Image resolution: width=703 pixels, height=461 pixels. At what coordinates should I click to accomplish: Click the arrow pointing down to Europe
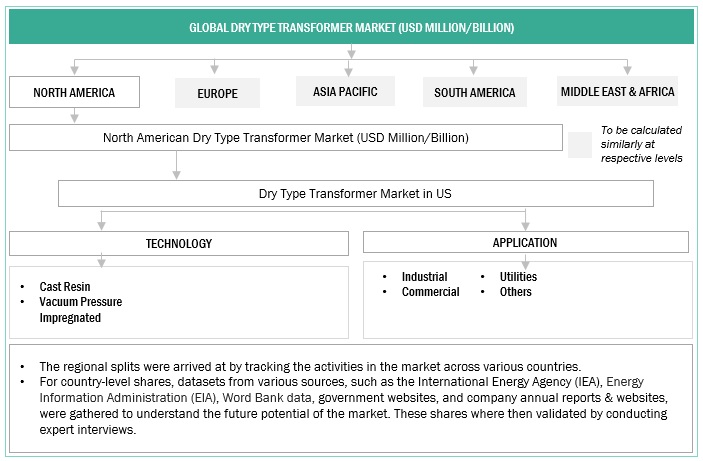213,67
